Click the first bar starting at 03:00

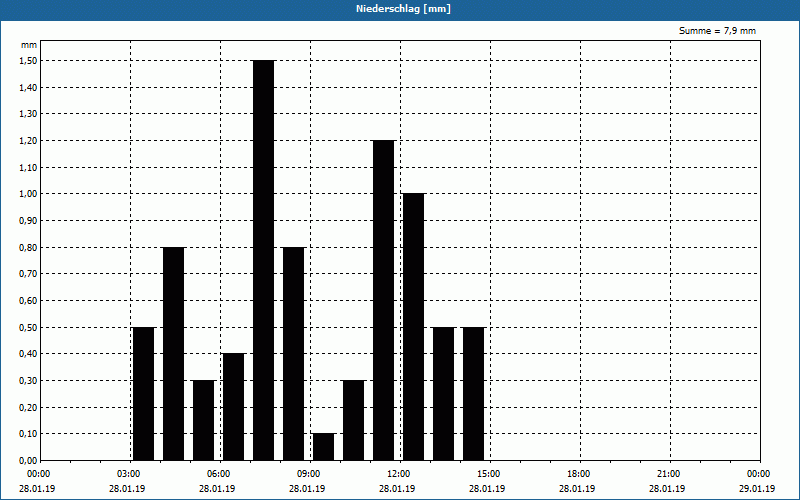[143, 393]
